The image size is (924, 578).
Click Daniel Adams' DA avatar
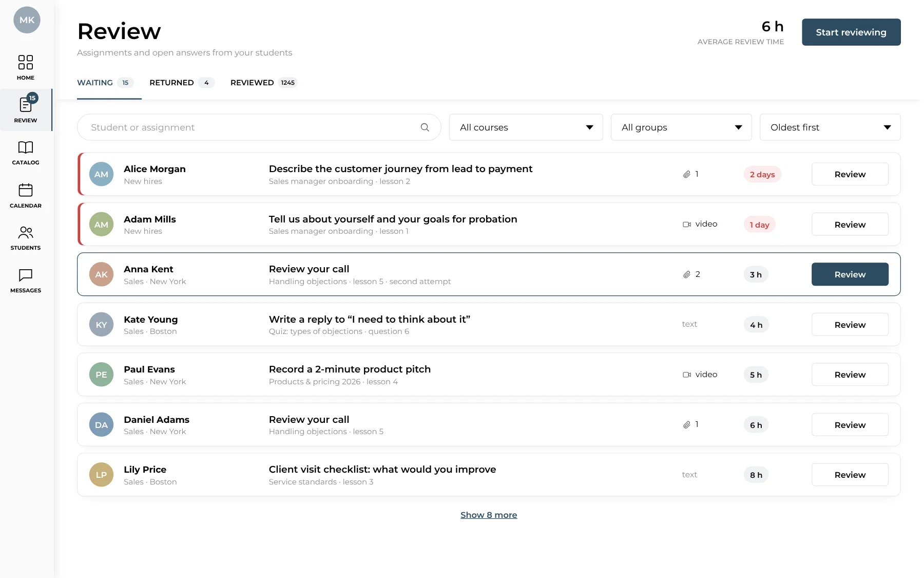[101, 425]
